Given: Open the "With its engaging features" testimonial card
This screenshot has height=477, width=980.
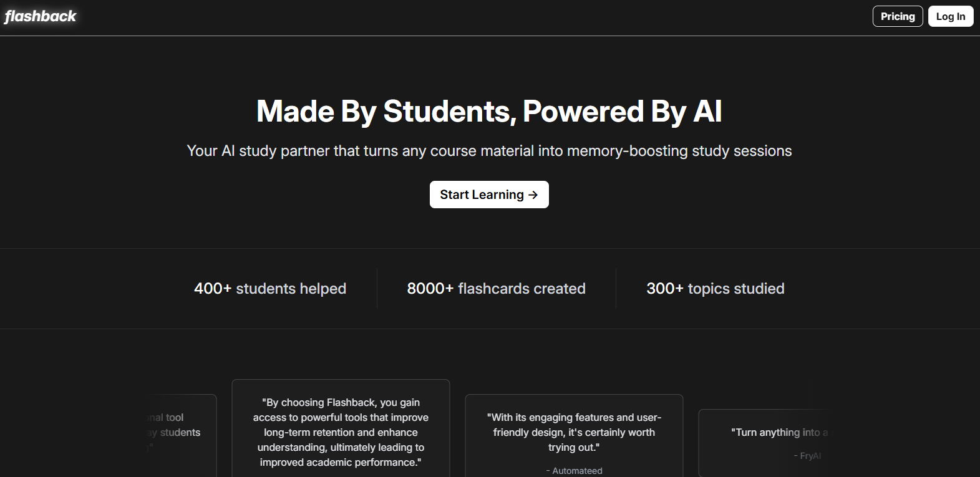Looking at the screenshot, I should pos(574,432).
